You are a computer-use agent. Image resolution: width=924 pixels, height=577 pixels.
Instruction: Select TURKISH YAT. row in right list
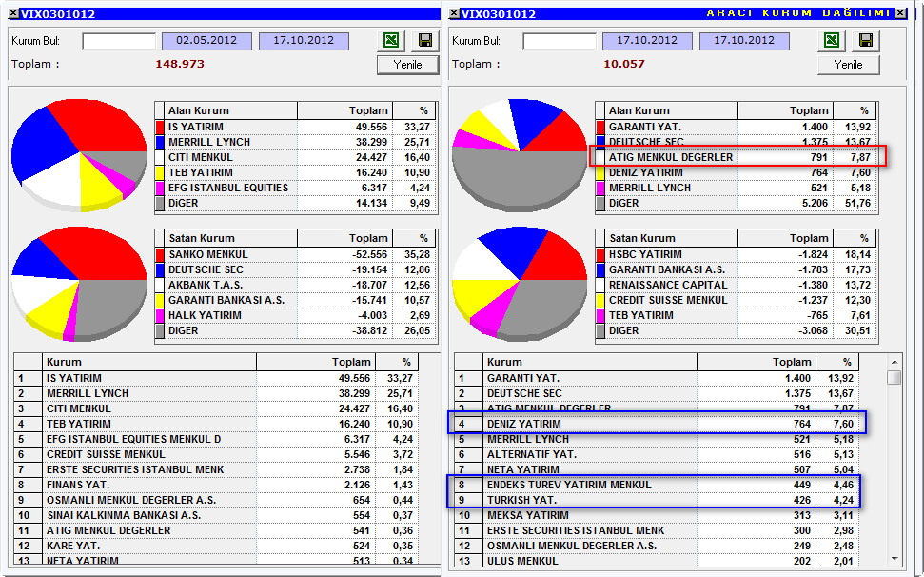pos(657,501)
